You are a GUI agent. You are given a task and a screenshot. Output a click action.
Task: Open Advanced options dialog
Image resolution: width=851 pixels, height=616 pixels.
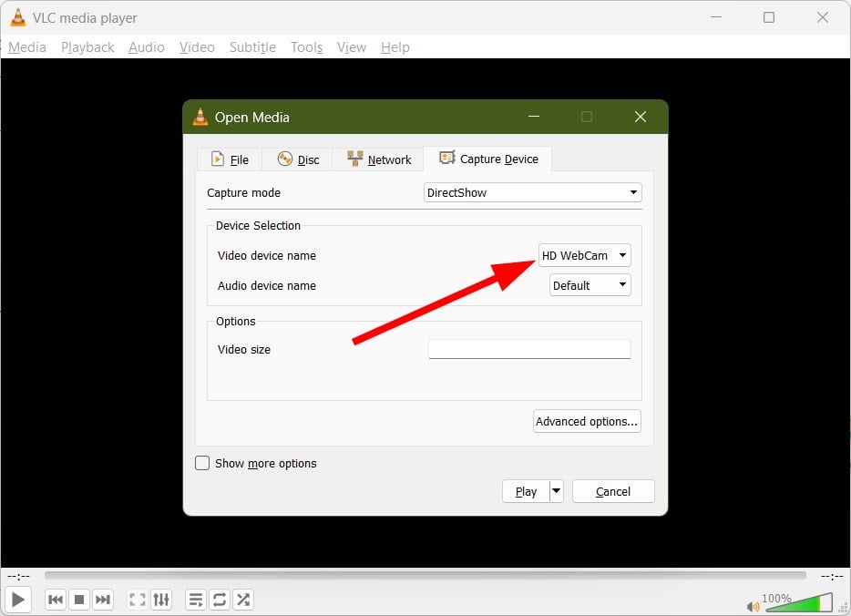click(587, 421)
